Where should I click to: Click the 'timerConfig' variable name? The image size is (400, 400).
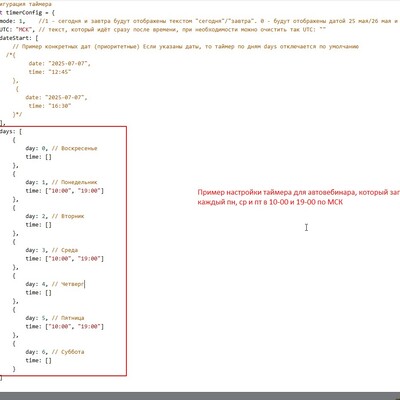coord(24,13)
